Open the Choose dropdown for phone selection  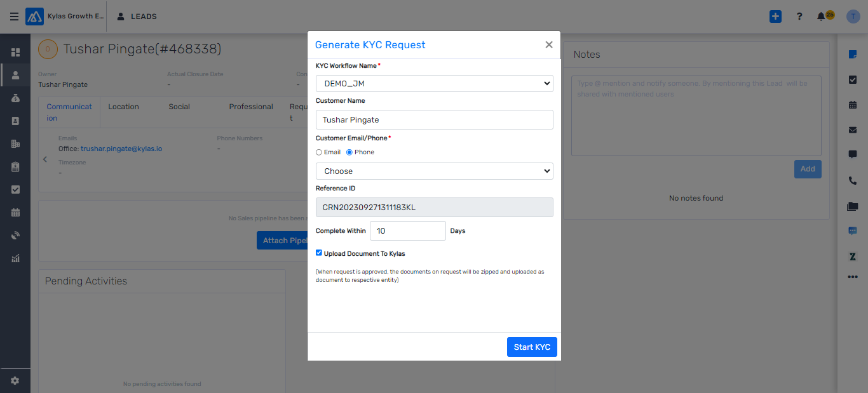[x=434, y=171]
